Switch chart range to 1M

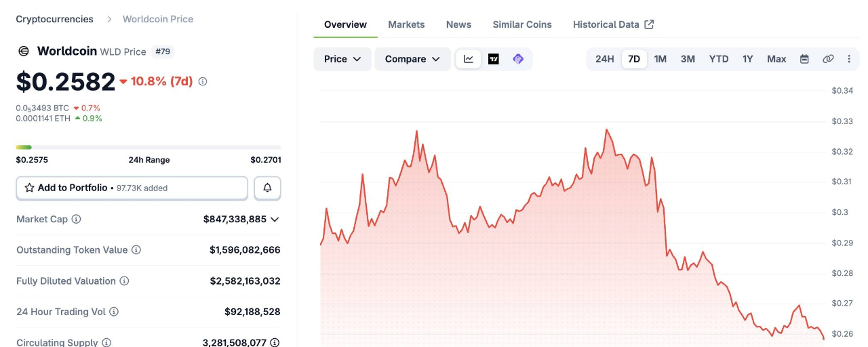click(x=660, y=59)
